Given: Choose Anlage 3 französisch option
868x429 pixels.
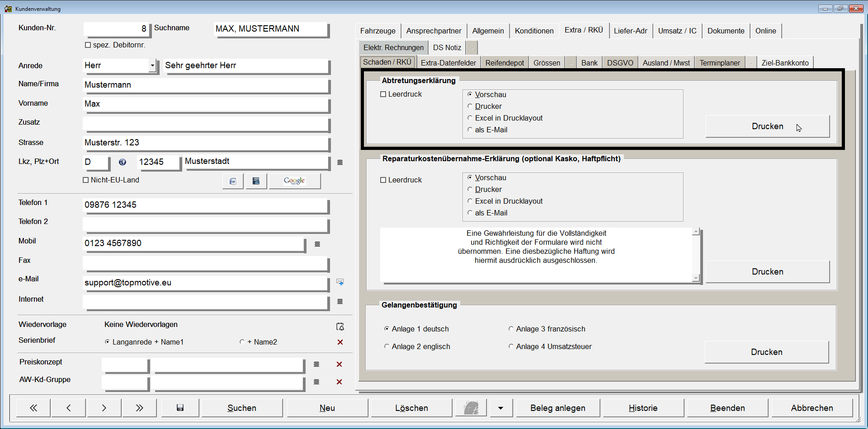Looking at the screenshot, I should pos(511,329).
